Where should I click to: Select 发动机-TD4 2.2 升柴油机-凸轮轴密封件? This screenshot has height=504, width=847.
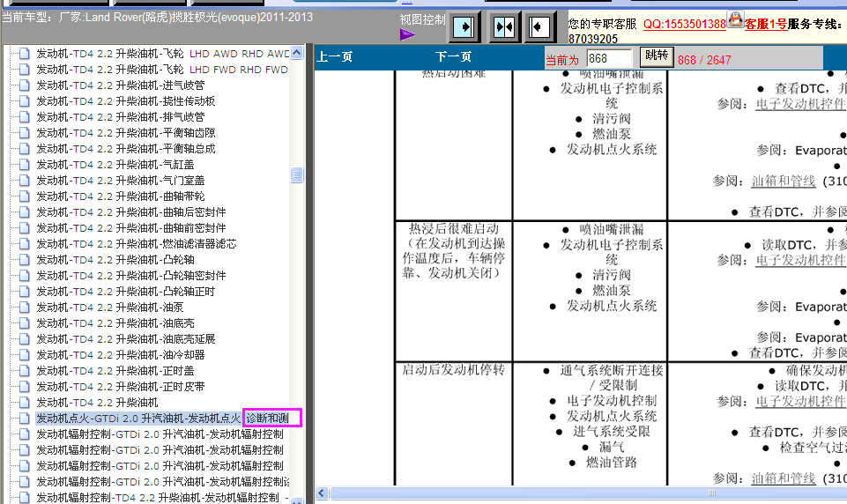131,276
